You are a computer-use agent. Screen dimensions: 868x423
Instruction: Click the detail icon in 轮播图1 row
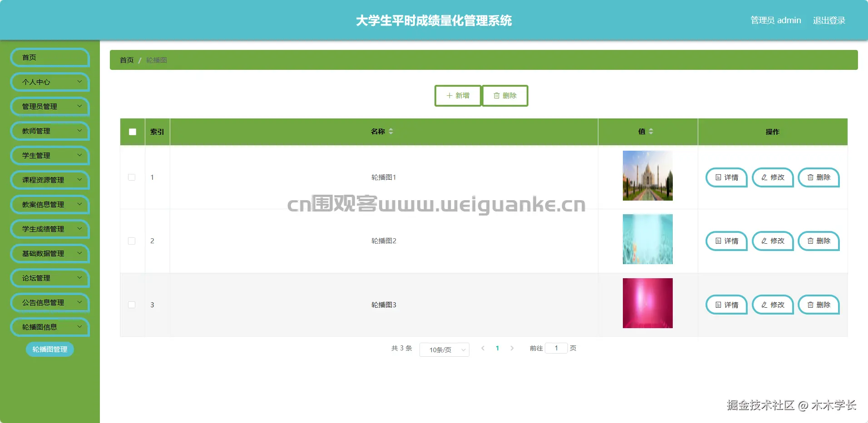click(x=718, y=177)
